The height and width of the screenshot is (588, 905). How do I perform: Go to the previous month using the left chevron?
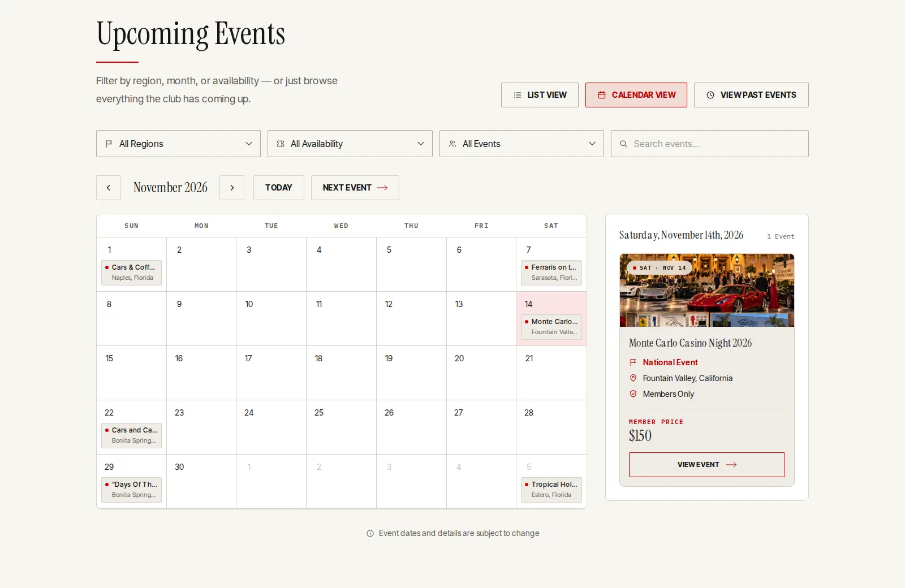[109, 188]
